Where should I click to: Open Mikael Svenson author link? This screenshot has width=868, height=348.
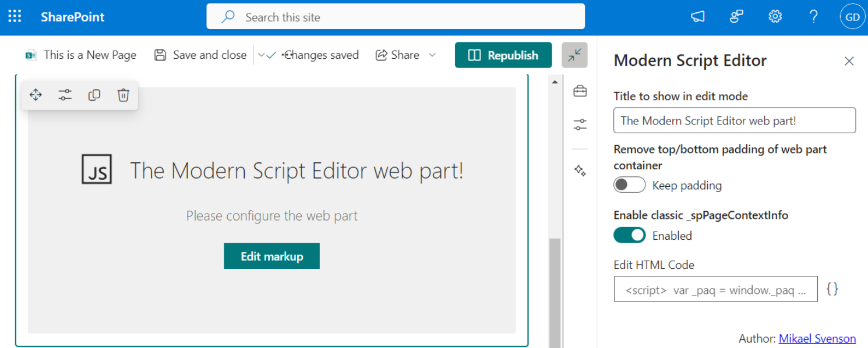tap(817, 338)
